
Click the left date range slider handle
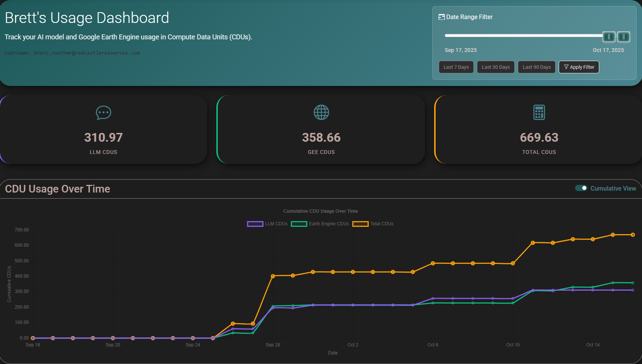609,37
